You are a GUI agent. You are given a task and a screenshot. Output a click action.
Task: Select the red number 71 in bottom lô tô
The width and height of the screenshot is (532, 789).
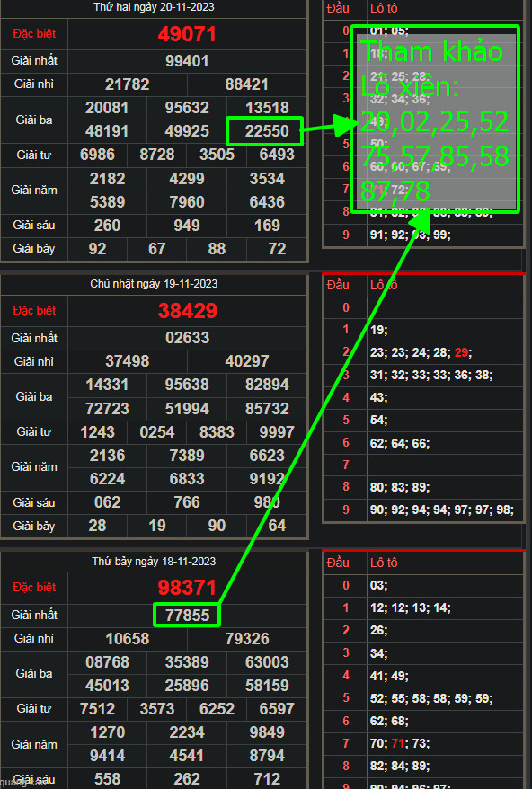397,743
